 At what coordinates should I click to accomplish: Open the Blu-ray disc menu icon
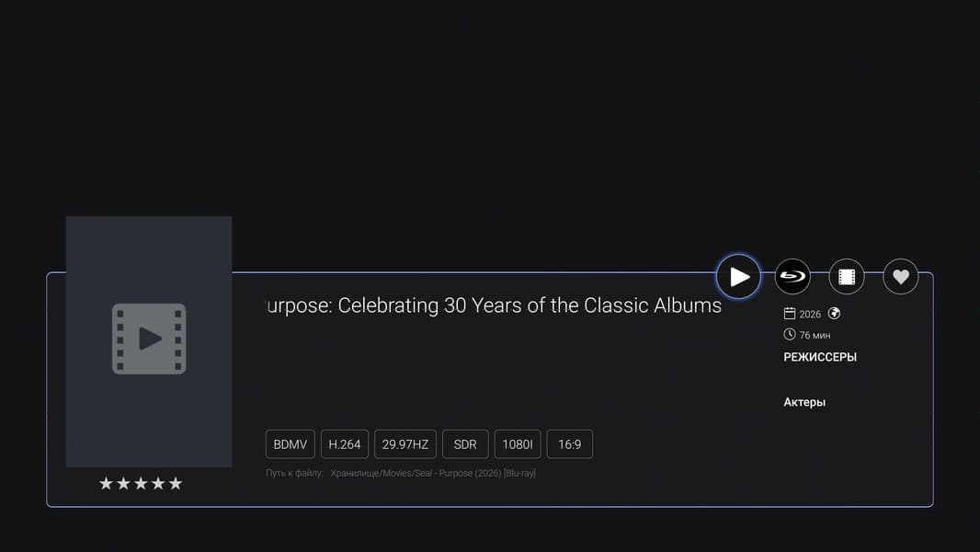point(792,276)
